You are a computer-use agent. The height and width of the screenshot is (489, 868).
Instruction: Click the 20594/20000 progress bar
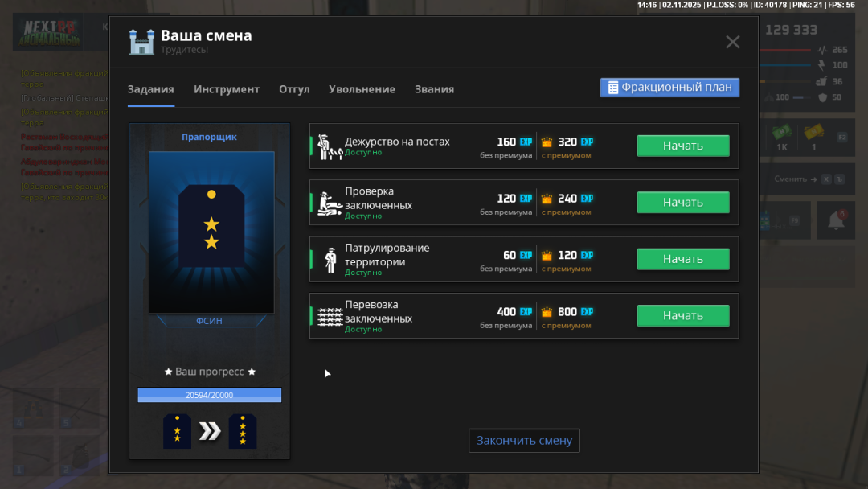(x=210, y=395)
